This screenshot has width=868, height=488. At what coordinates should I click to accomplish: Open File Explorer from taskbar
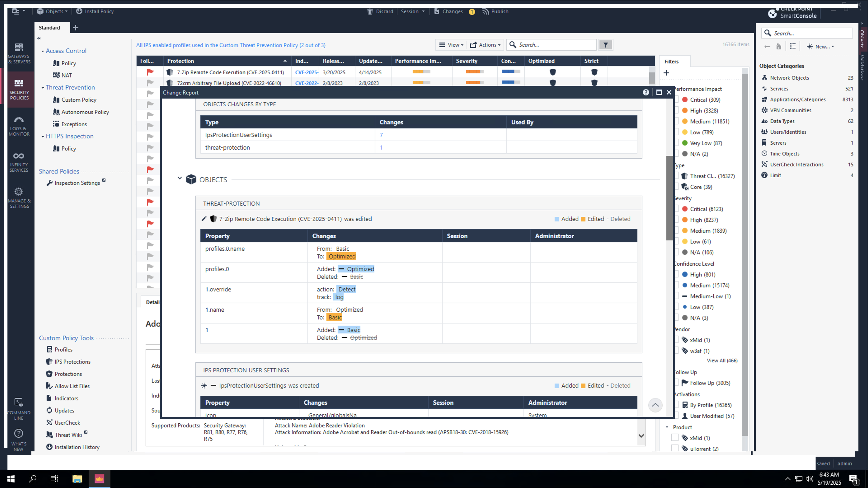[x=77, y=479]
